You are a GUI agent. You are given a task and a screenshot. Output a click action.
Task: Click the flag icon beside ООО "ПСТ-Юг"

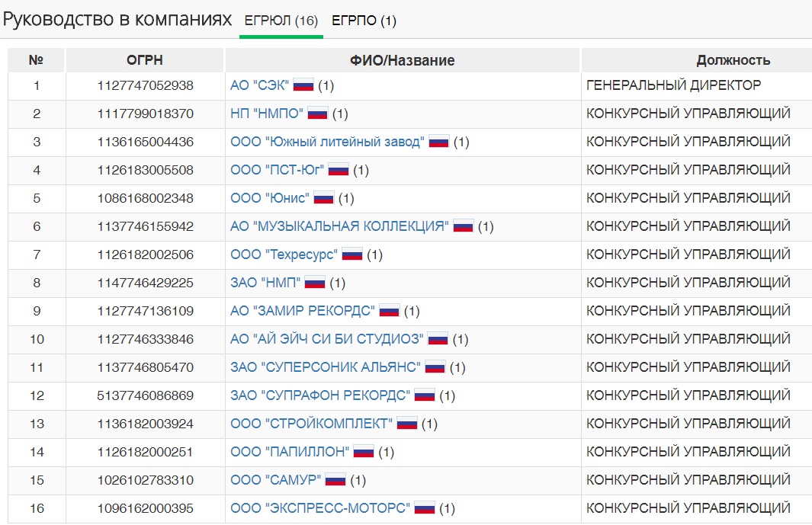click(339, 170)
